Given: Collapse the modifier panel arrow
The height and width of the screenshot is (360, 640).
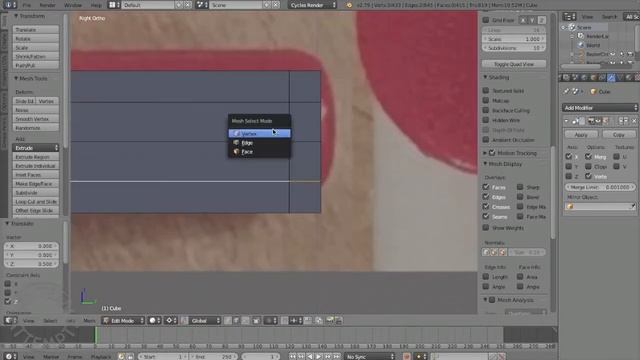Looking at the screenshot, I should pyautogui.click(x=567, y=121).
